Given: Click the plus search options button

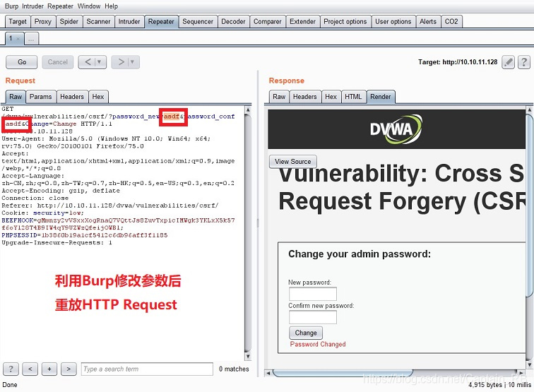Looking at the screenshot, I should [49, 369].
